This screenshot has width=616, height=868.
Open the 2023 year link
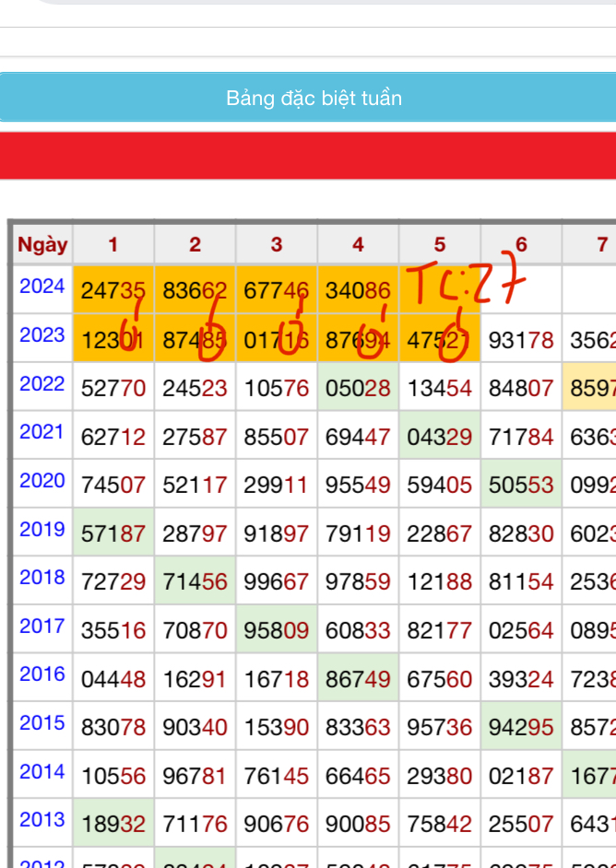pyautogui.click(x=42, y=335)
